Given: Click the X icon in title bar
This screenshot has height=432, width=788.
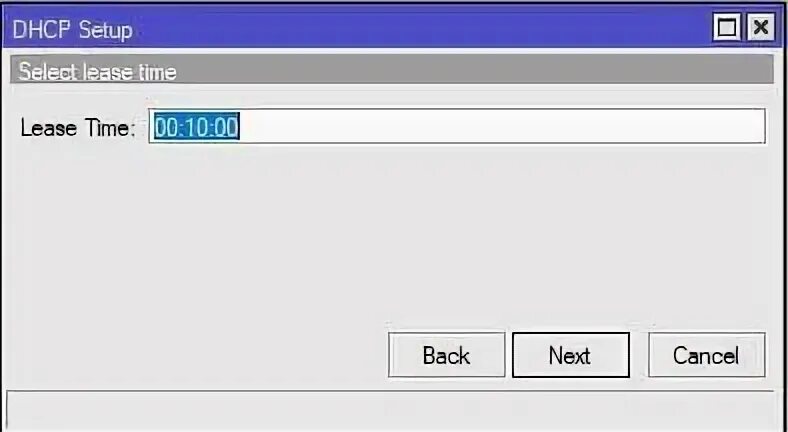Looking at the screenshot, I should pyautogui.click(x=761, y=27).
